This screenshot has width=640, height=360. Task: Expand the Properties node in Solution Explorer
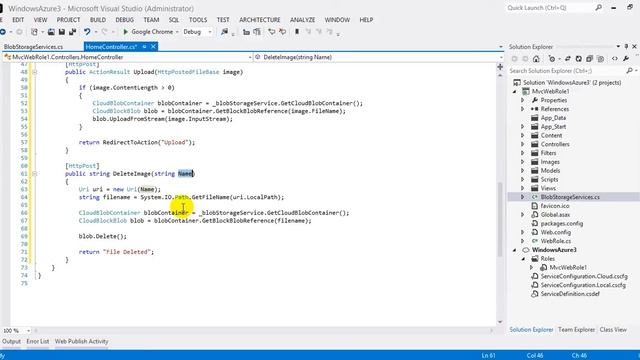click(x=522, y=100)
